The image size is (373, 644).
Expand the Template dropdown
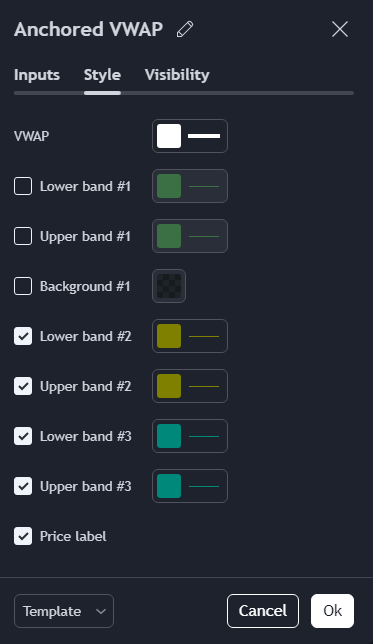64,611
